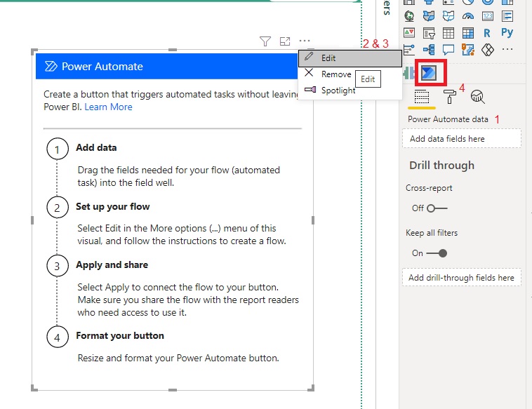532x409 pixels.
Task: Select the Power Apps diamond visual icon
Action: 488,50
